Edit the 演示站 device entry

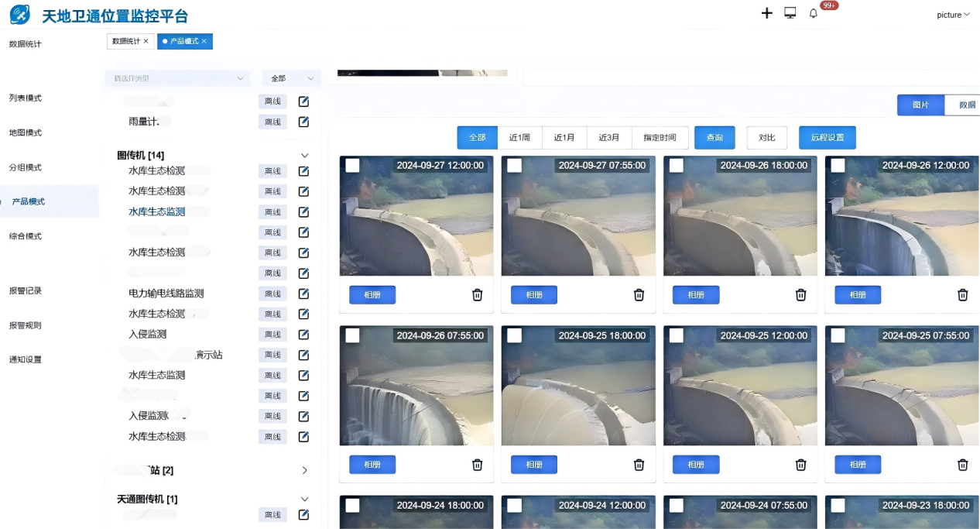click(303, 355)
